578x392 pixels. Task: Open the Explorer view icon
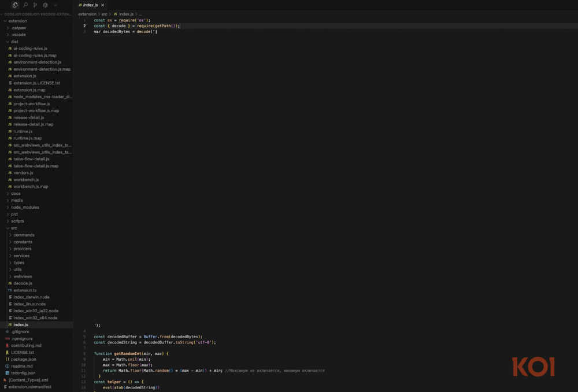(15, 5)
